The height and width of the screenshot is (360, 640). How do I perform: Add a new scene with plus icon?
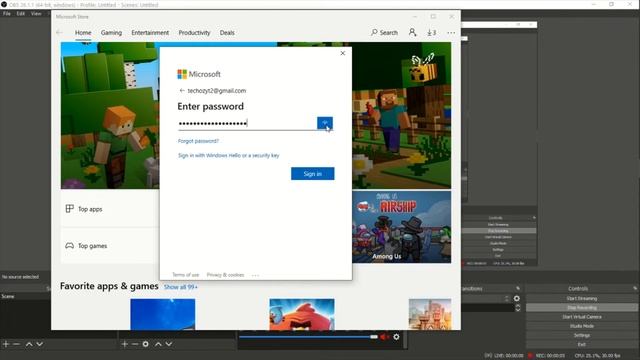(6, 344)
